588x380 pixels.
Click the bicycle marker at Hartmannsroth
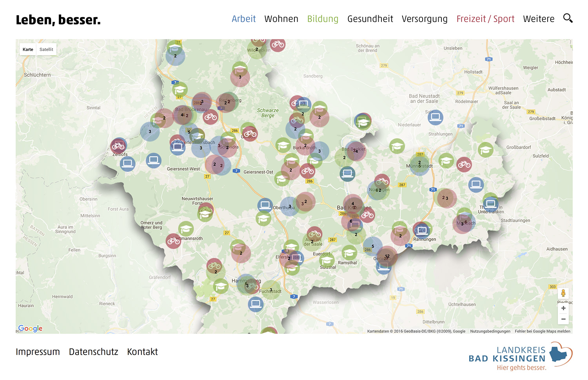(173, 241)
